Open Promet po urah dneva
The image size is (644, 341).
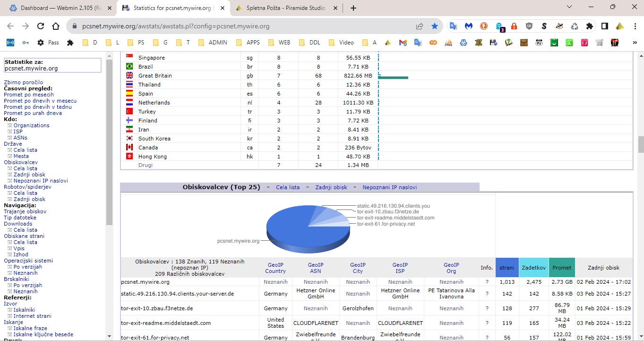[x=33, y=113]
